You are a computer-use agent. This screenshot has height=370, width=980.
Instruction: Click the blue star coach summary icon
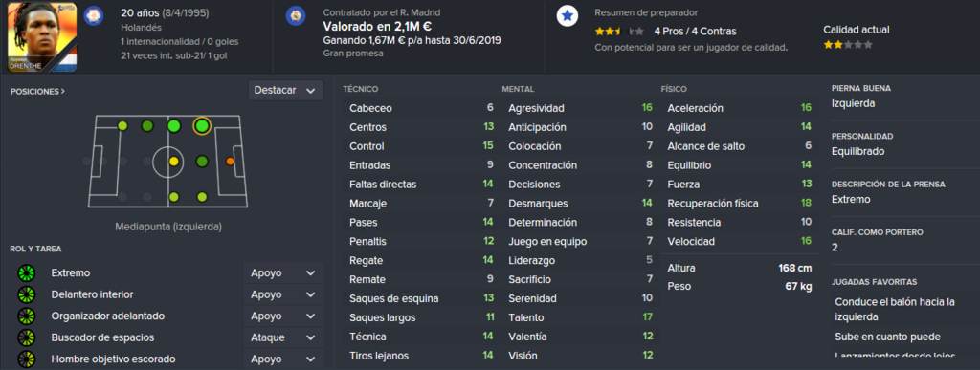pyautogui.click(x=567, y=16)
